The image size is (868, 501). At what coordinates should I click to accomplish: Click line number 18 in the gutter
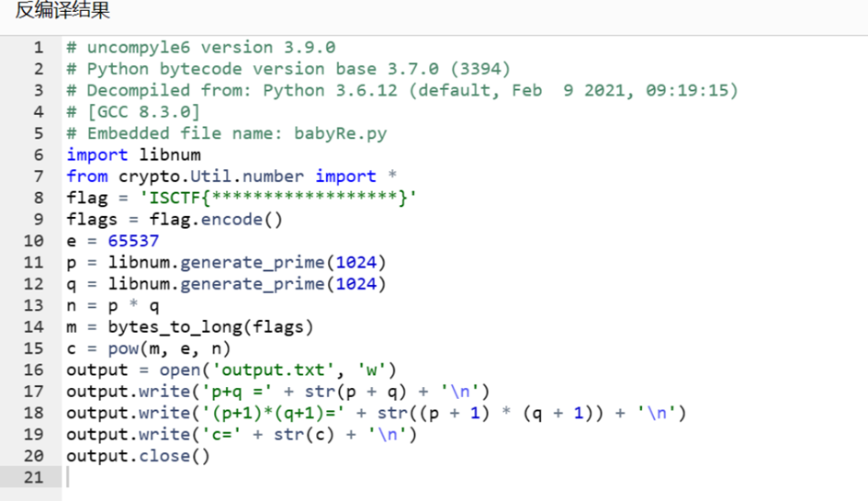pos(33,413)
